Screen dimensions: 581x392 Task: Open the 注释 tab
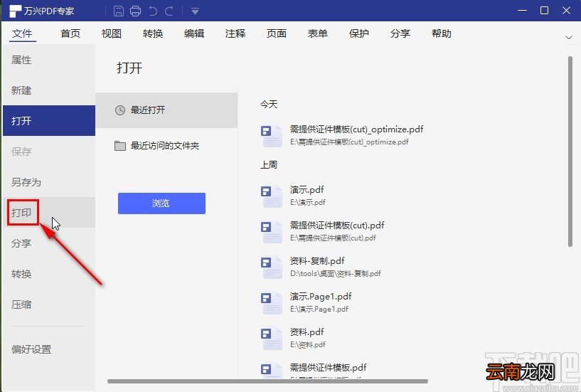[235, 33]
